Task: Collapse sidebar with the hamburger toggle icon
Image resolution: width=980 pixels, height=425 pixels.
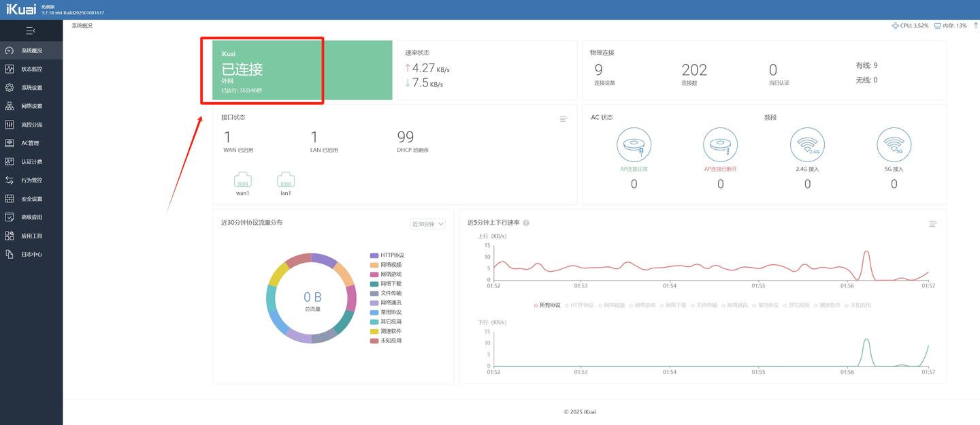Action: (x=31, y=31)
